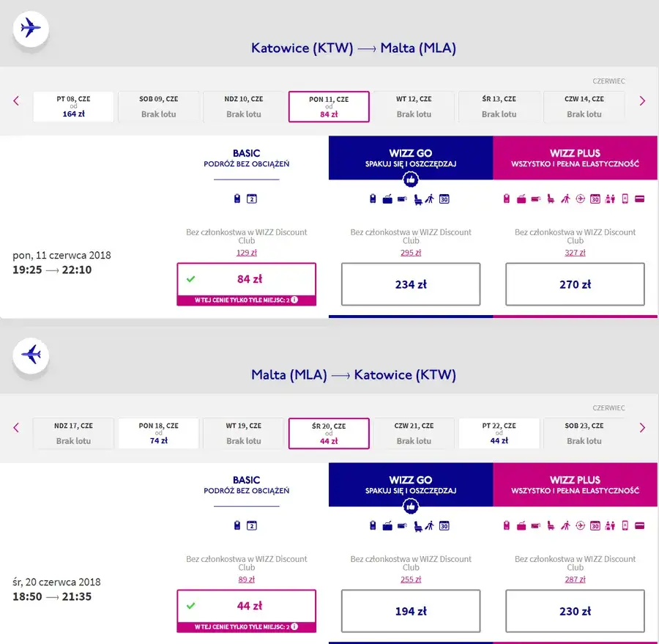Click the thumbs-up badge on the outbound WIZZ GO header
The height and width of the screenshot is (644, 659).
click(x=411, y=179)
